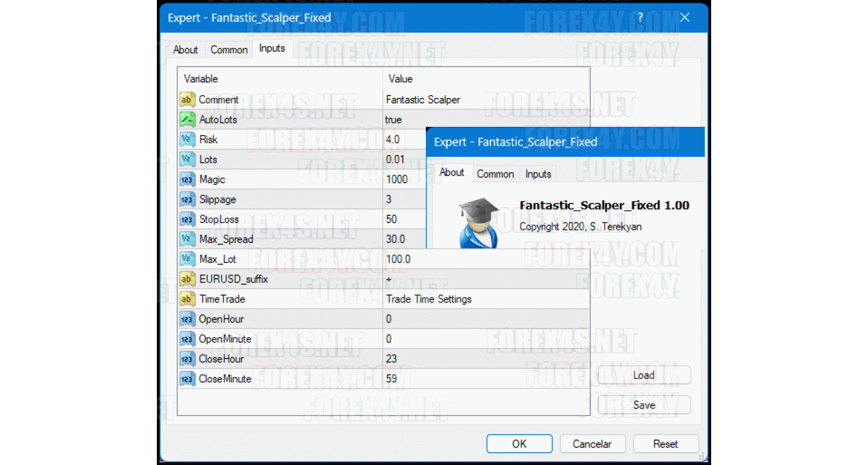Viewport: 868px width, 465px height.
Task: Select the Inputs tab in overlay window
Action: coord(538,174)
